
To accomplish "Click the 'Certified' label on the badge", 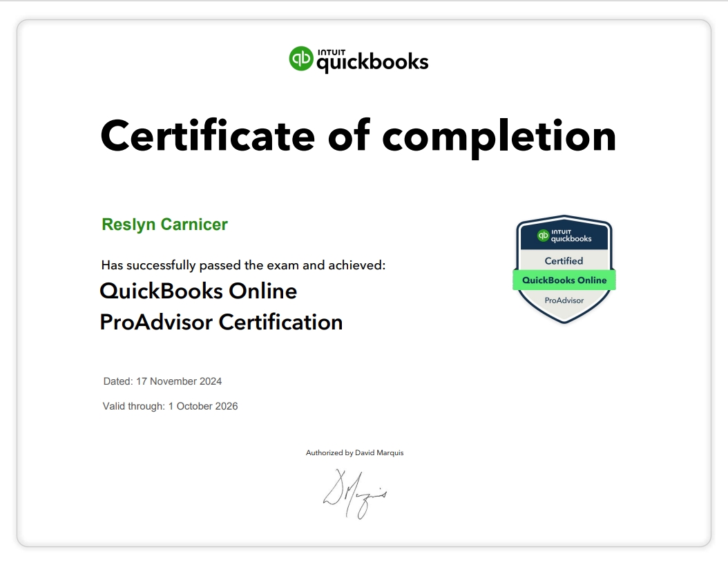I will pyautogui.click(x=564, y=261).
